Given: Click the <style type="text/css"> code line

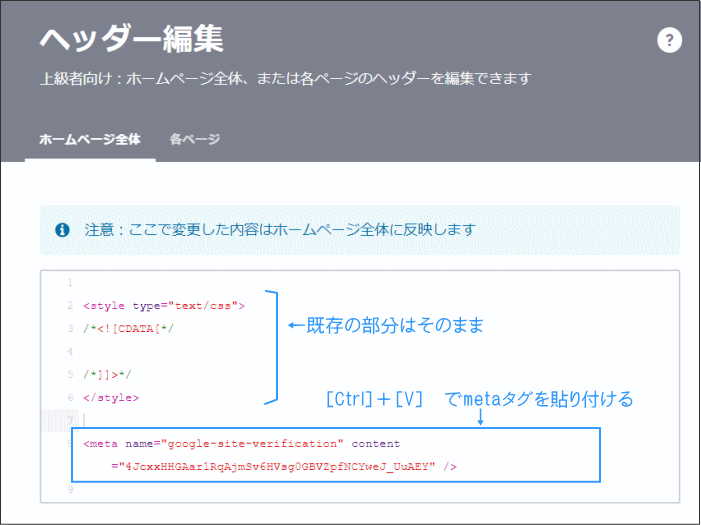Looking at the screenshot, I should [x=164, y=306].
